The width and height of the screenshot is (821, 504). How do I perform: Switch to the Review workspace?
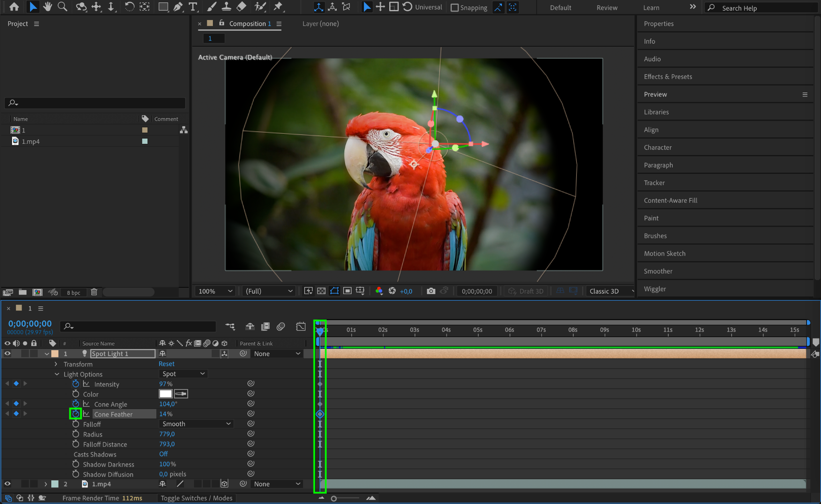(x=607, y=8)
